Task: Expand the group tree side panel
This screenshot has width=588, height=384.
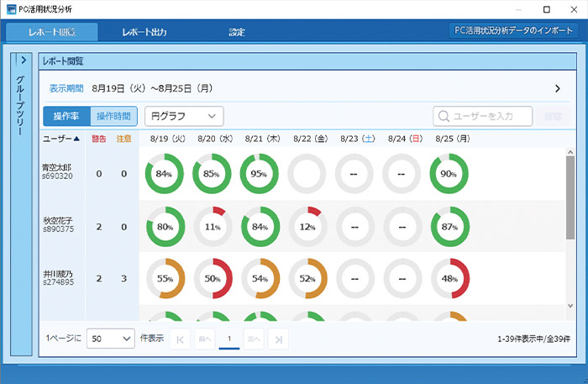Action: click(24, 60)
